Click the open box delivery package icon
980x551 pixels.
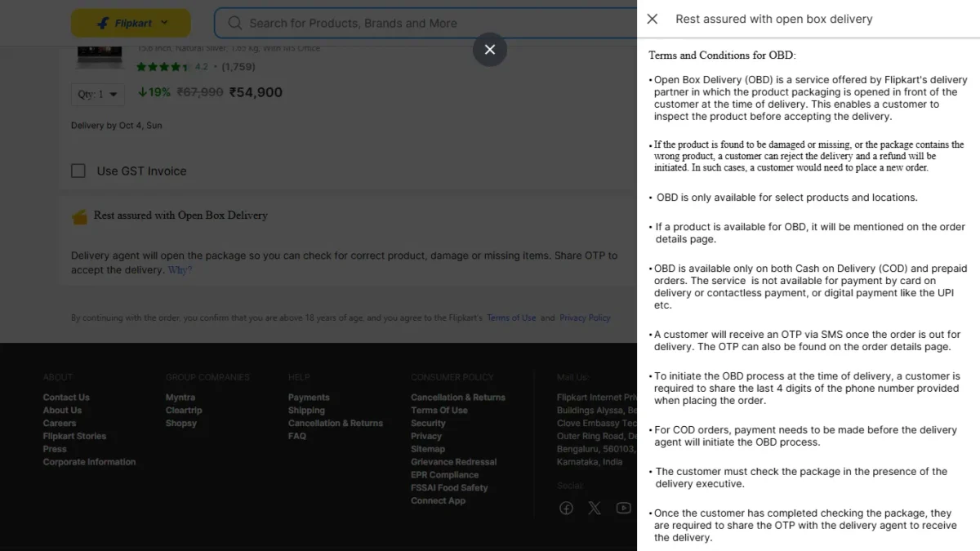(x=79, y=216)
